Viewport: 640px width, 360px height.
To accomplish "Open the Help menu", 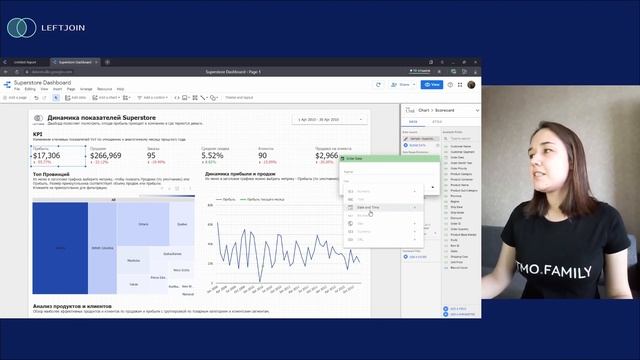I will pos(120,89).
